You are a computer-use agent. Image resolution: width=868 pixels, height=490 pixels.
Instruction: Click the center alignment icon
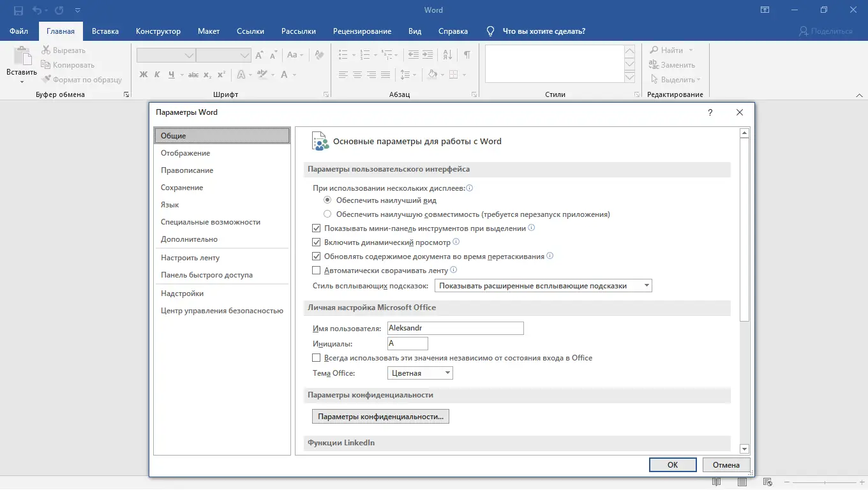[x=357, y=75]
